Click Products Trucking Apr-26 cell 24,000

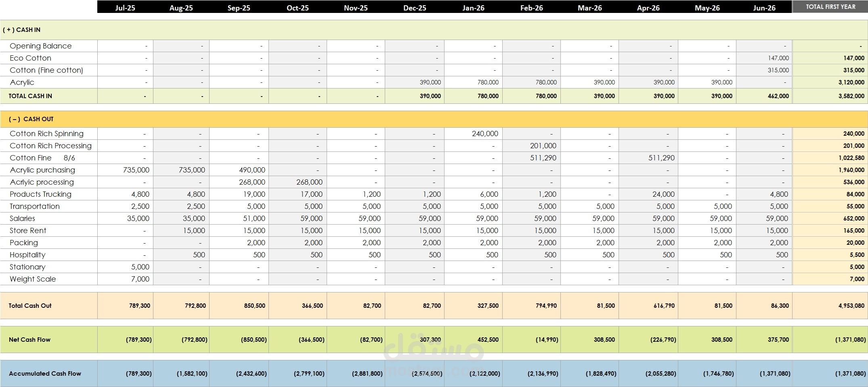pyautogui.click(x=663, y=194)
